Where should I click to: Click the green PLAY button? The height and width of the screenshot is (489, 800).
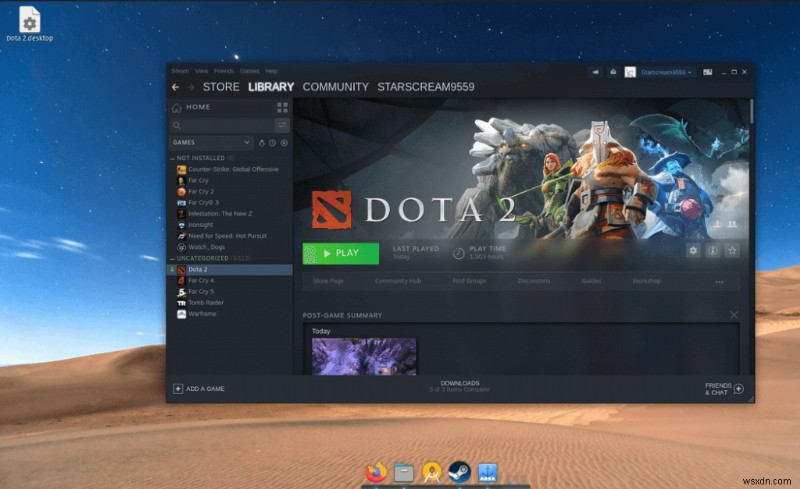(x=341, y=254)
